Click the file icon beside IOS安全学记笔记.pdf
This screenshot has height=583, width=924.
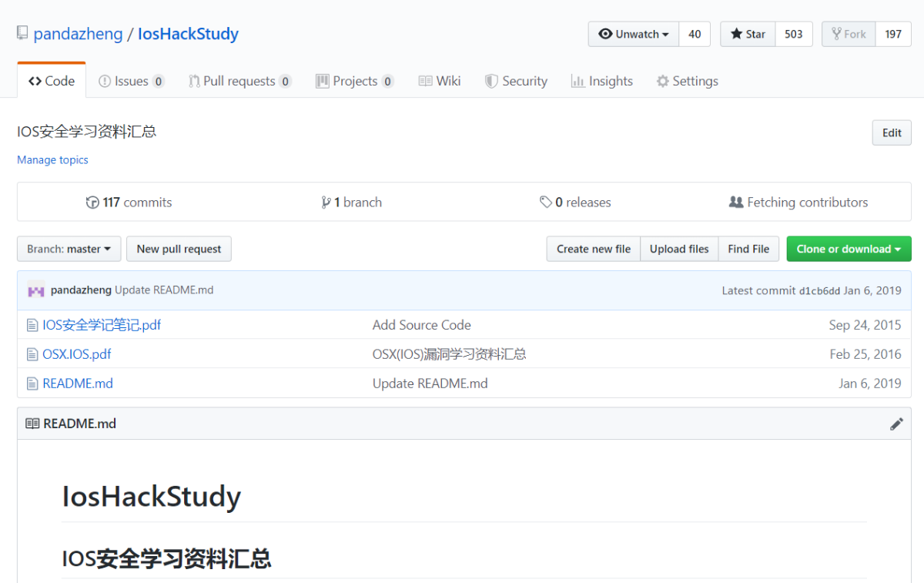(32, 326)
